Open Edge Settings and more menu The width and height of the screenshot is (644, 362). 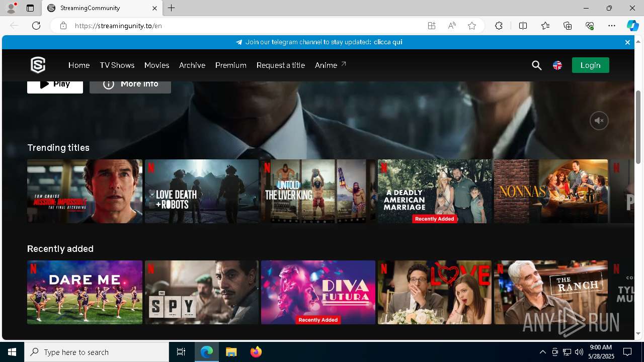tap(612, 26)
